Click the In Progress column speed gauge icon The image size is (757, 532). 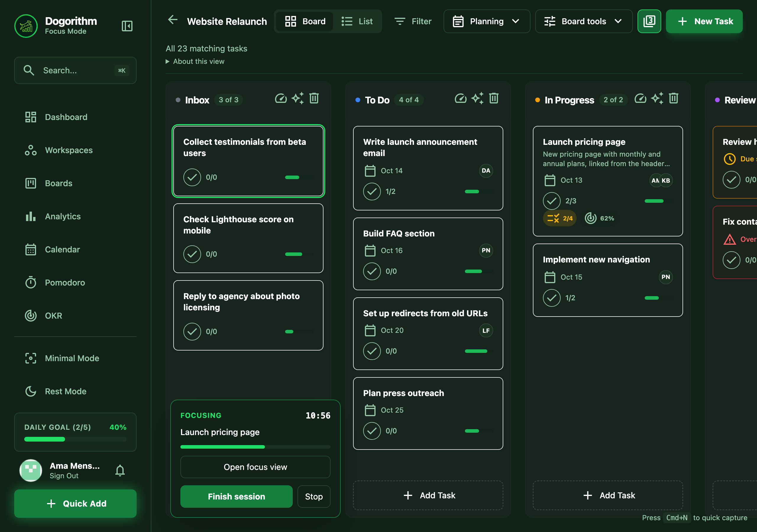coord(640,98)
